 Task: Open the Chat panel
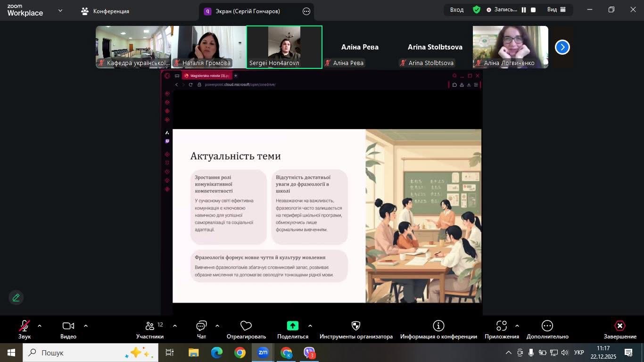coord(201,326)
